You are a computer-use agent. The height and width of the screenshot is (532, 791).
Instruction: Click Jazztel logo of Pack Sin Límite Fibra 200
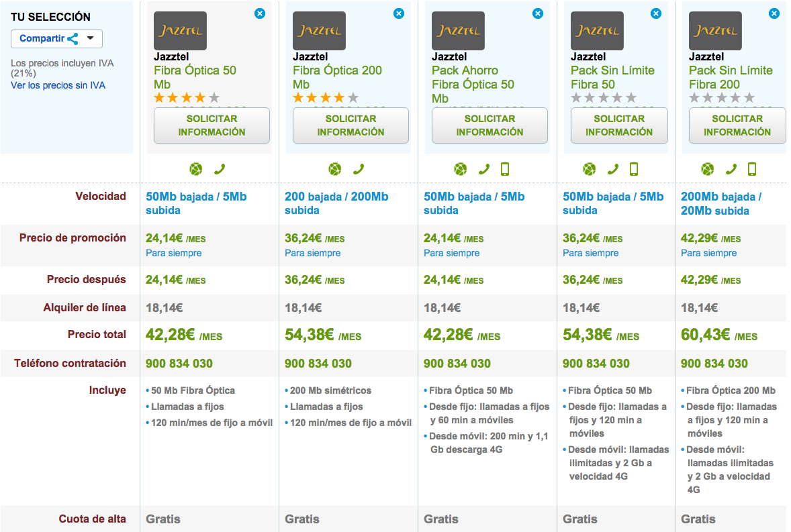coord(715,31)
